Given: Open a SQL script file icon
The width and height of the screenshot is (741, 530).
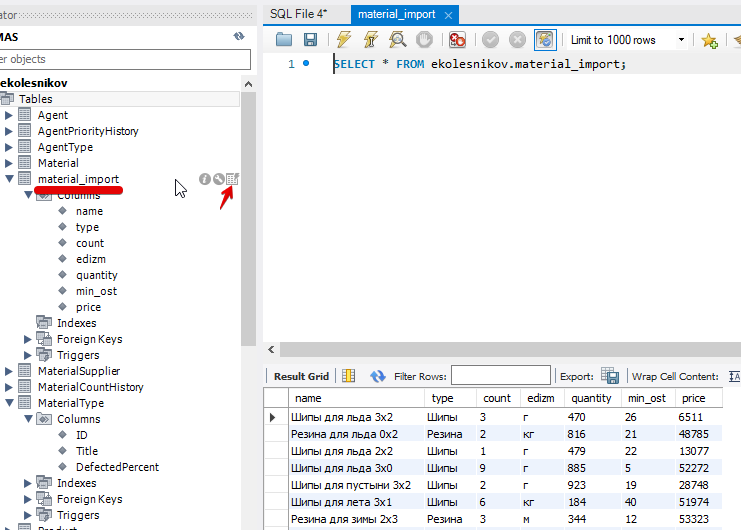Looking at the screenshot, I should (x=284, y=40).
